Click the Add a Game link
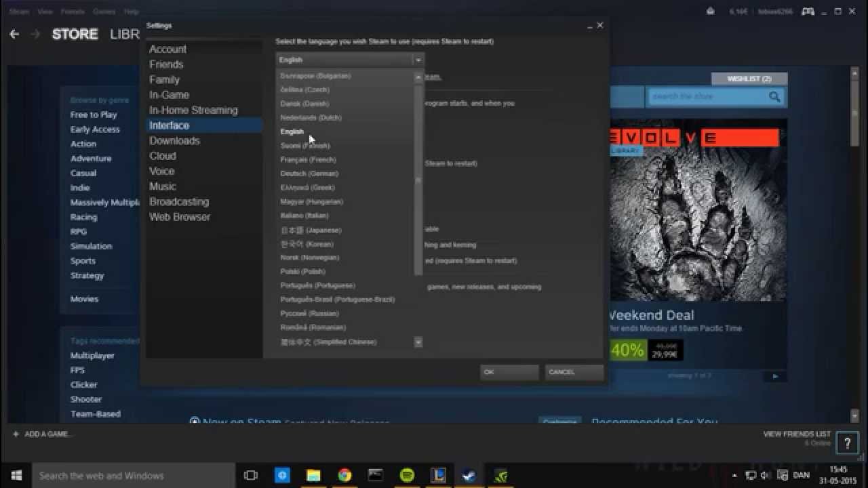868x488 pixels. point(48,434)
